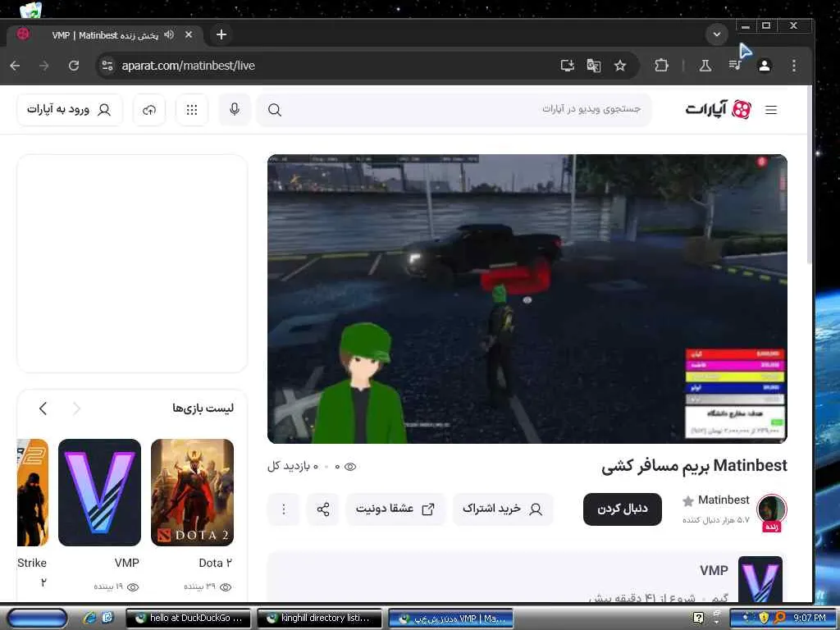Open the Aparat apps grid icon
This screenshot has height=630, width=840.
192,109
